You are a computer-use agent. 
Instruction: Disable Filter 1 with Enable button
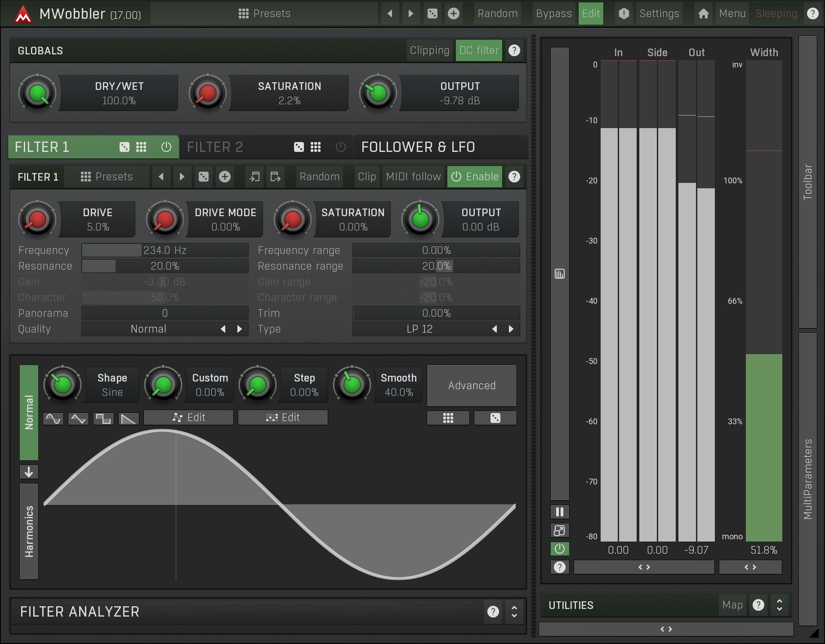pos(475,177)
